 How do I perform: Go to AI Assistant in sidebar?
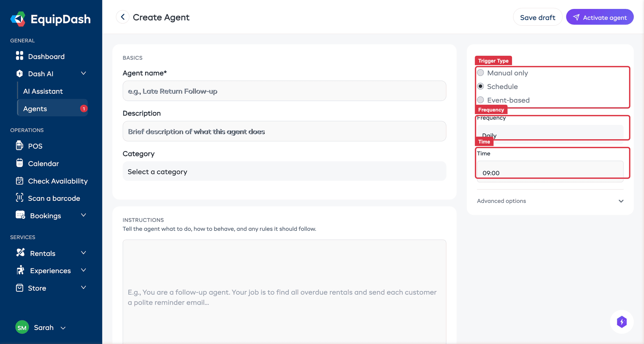click(43, 91)
